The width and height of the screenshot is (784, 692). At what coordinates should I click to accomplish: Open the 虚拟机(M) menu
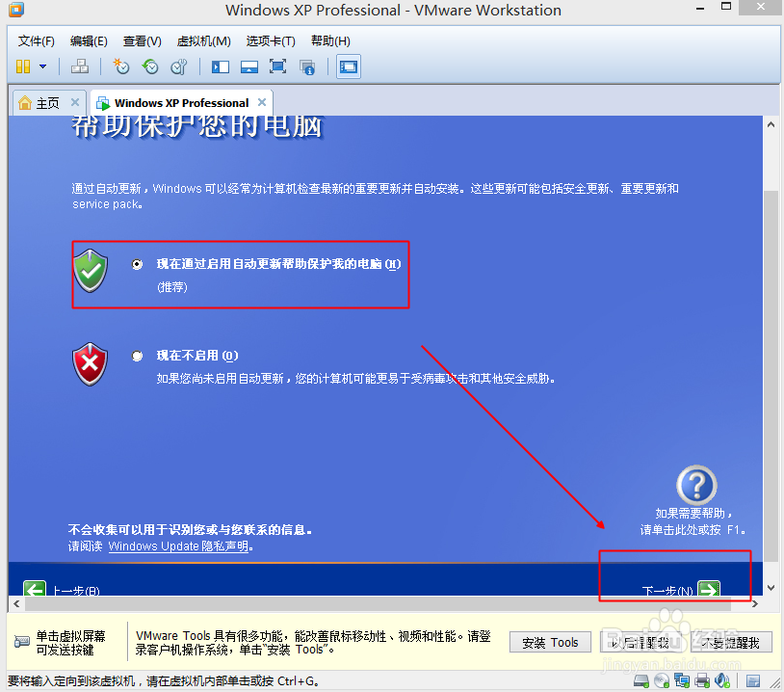coord(203,41)
